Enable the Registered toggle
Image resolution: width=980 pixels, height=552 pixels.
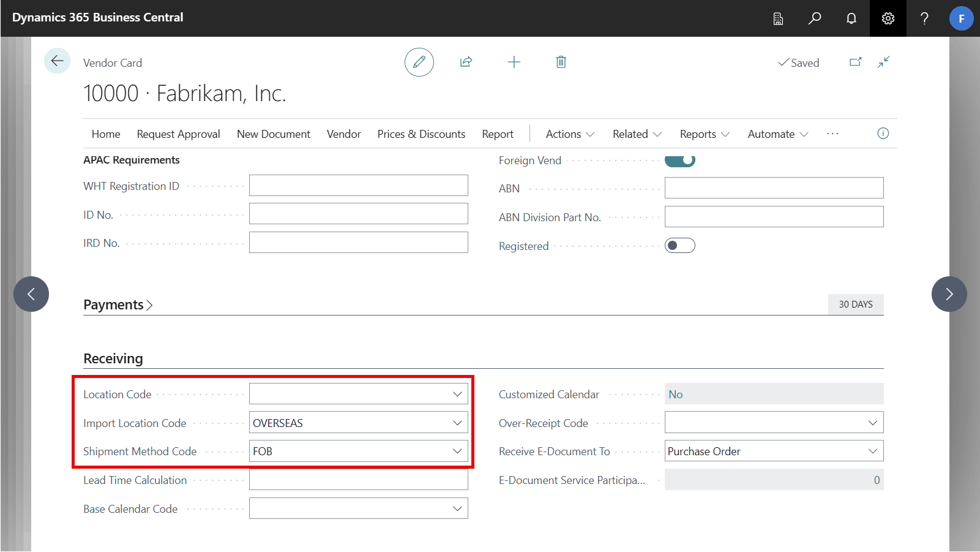click(x=680, y=246)
